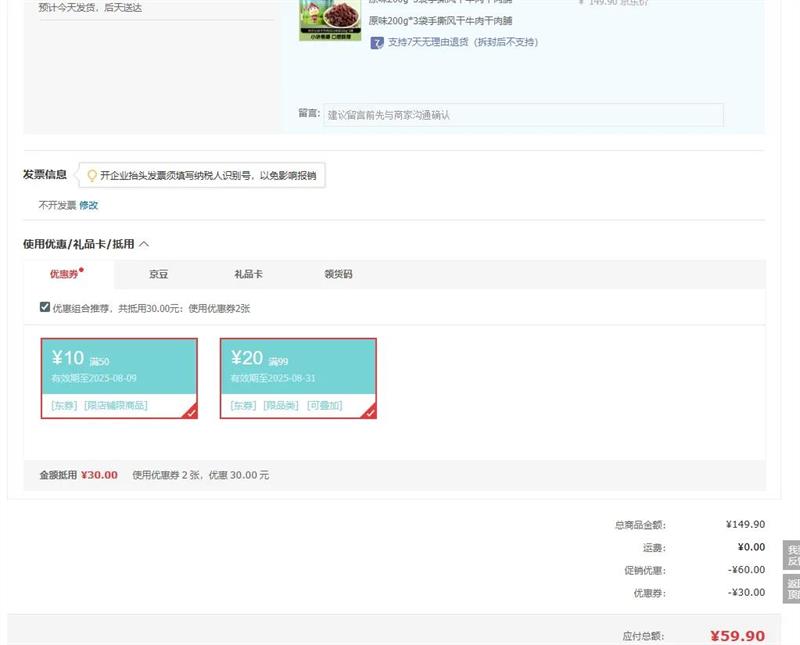The image size is (800, 645).
Task: Click the 限店铺限商品 tag on ¥10 coupon
Action: [x=116, y=406]
